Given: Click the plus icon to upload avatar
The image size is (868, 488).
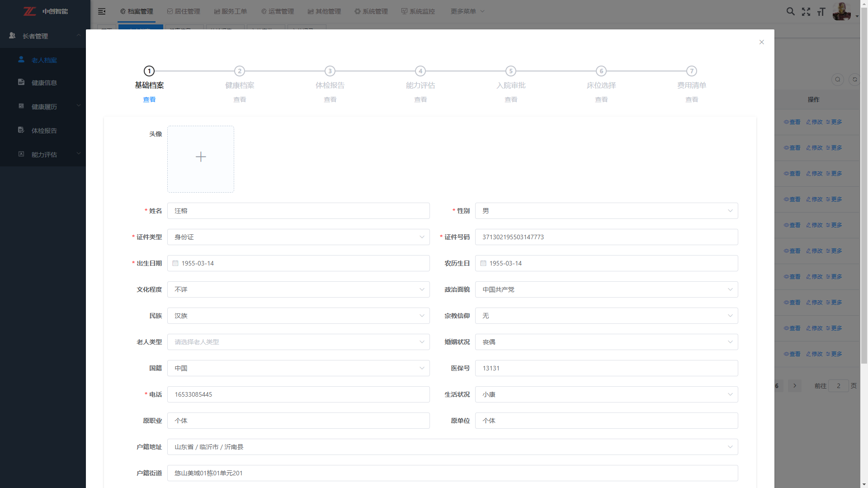Looking at the screenshot, I should pyautogui.click(x=201, y=157).
